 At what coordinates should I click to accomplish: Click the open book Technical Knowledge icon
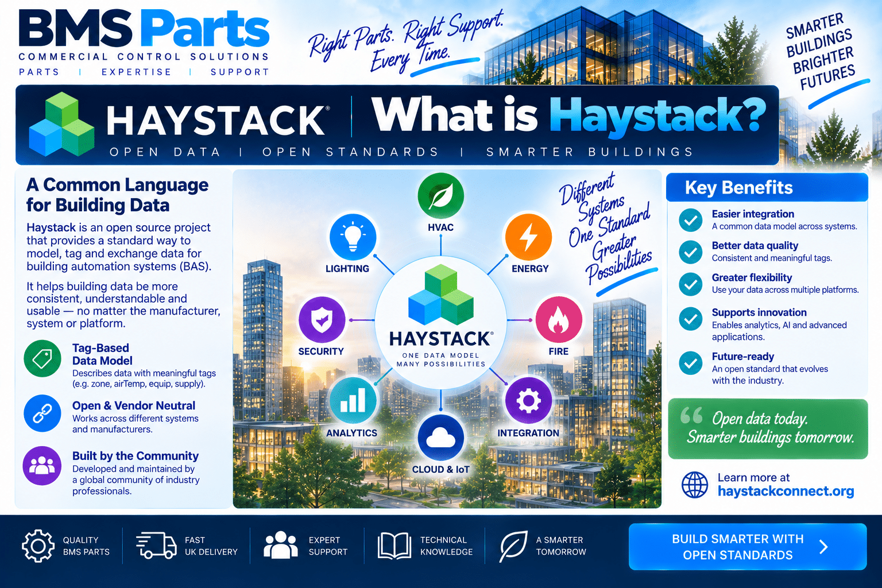click(394, 546)
